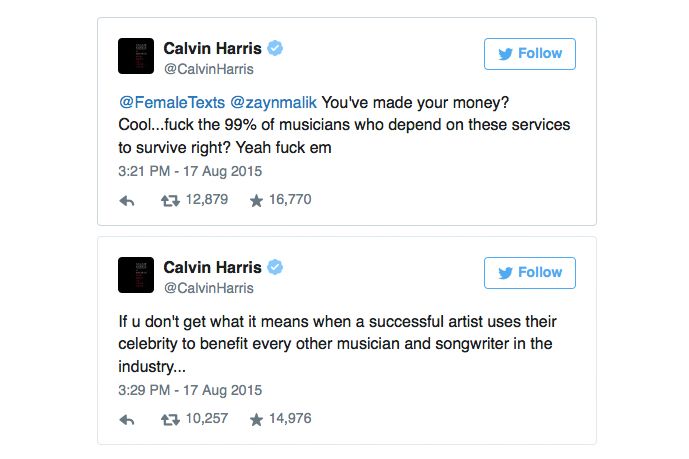Retweet the tweet with 12,879 retweets
The image size is (689, 459).
(170, 201)
